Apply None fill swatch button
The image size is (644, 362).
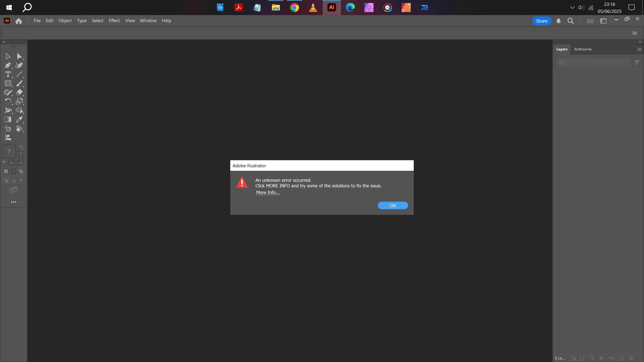(21, 171)
